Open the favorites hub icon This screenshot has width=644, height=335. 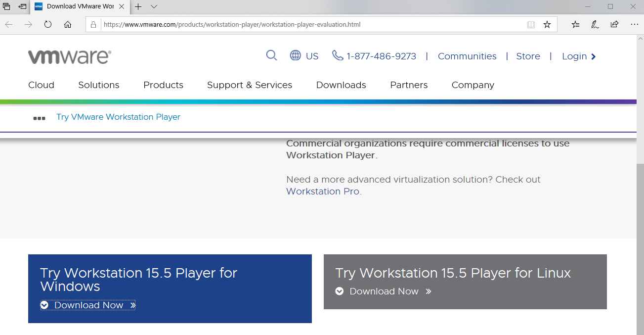tap(575, 24)
